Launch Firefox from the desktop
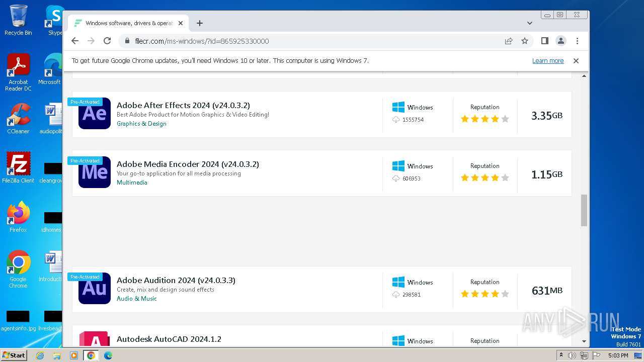The height and width of the screenshot is (362, 644). pyautogui.click(x=18, y=217)
